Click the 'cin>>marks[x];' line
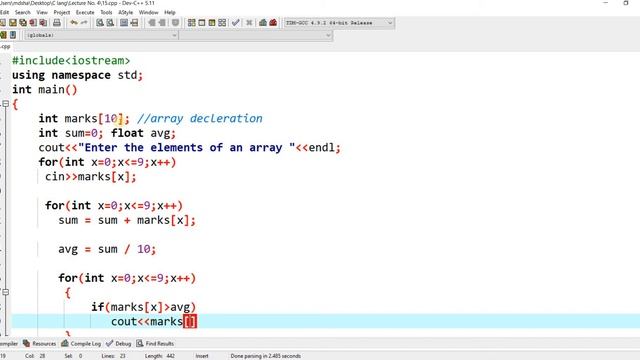This screenshot has height=360, width=640. [x=91, y=177]
